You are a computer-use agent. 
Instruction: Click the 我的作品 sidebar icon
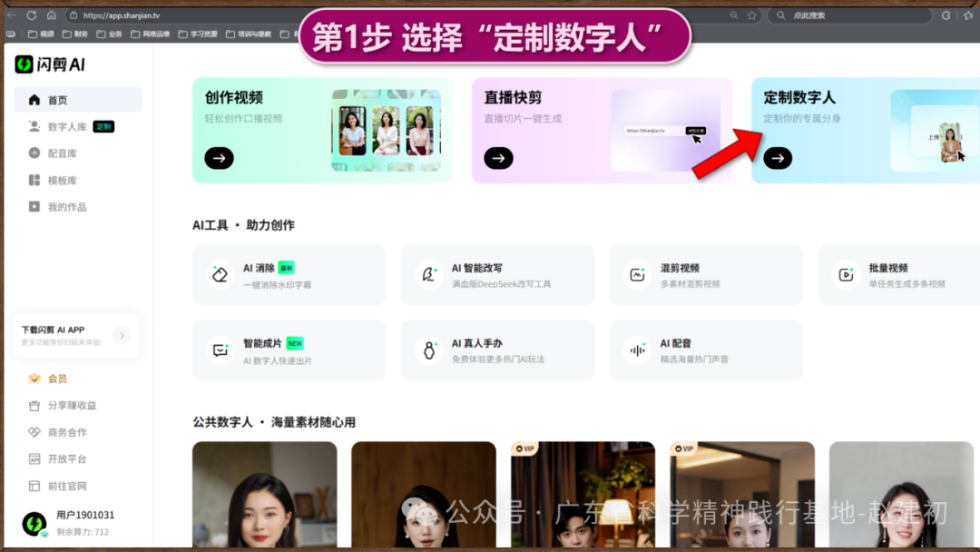point(34,207)
